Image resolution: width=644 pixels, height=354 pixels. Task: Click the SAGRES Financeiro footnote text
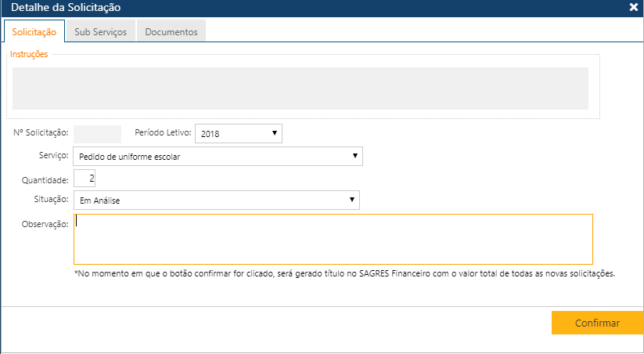point(344,274)
